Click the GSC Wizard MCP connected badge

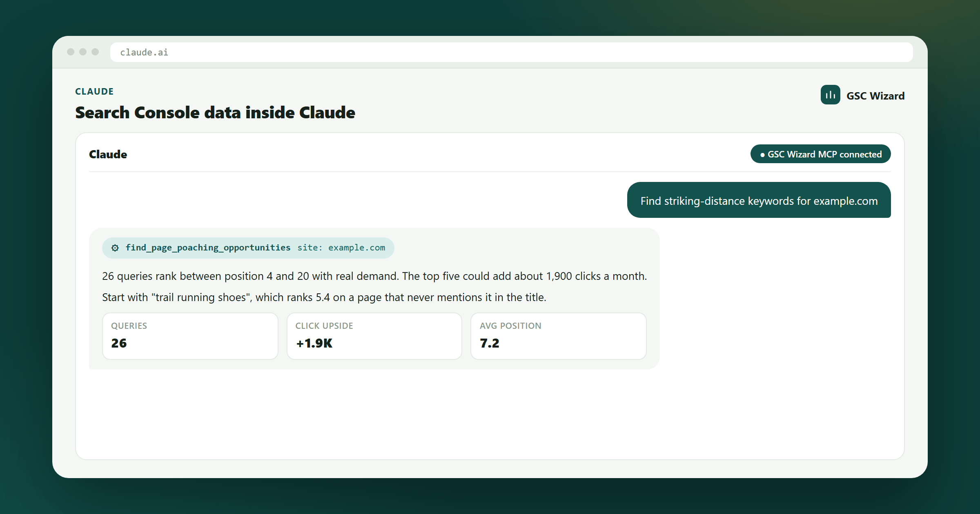[x=820, y=154]
